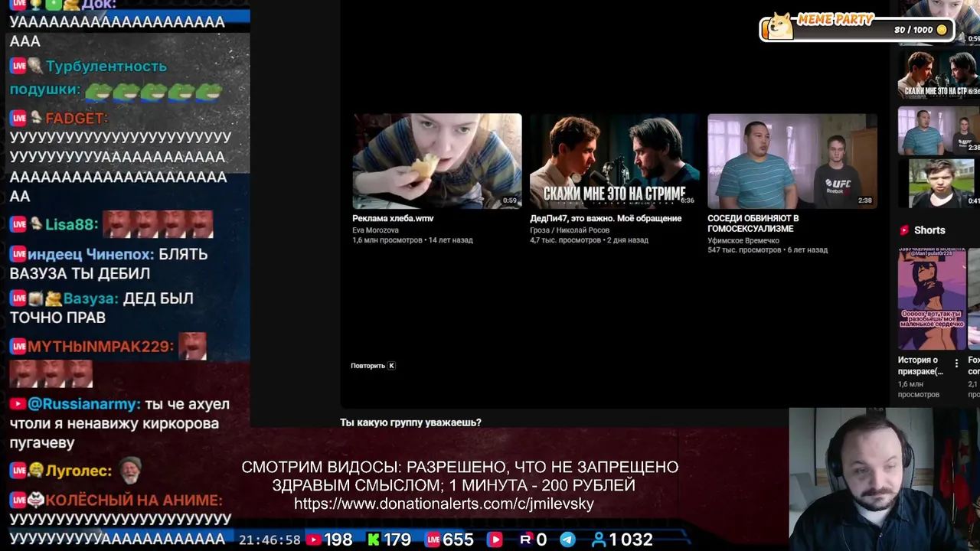This screenshot has width=980, height=551.
Task: Click the "Shorts" section heading
Action: 929,230
